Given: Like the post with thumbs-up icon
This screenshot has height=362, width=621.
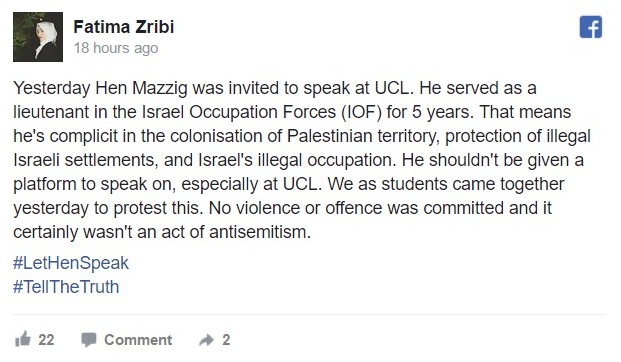Looking at the screenshot, I should [23, 339].
